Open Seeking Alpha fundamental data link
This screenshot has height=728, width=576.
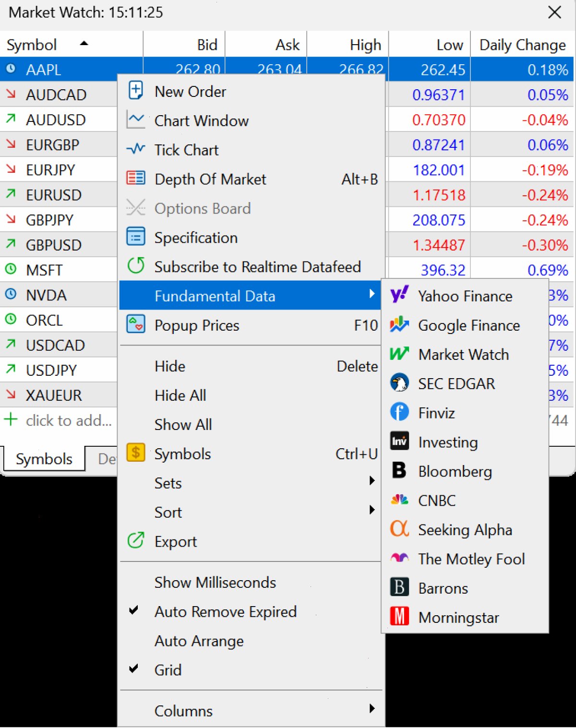[x=465, y=529]
